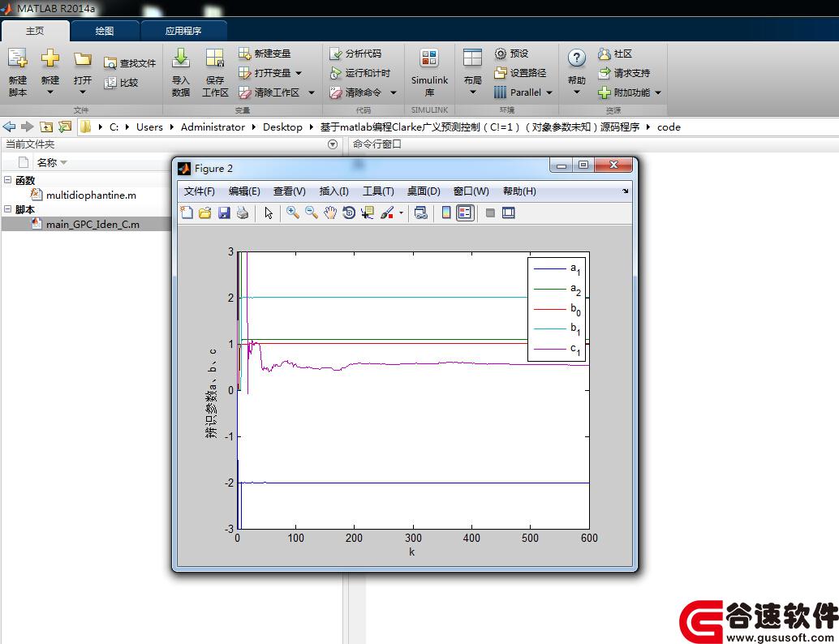Toggle the Insert Legend button

465,213
